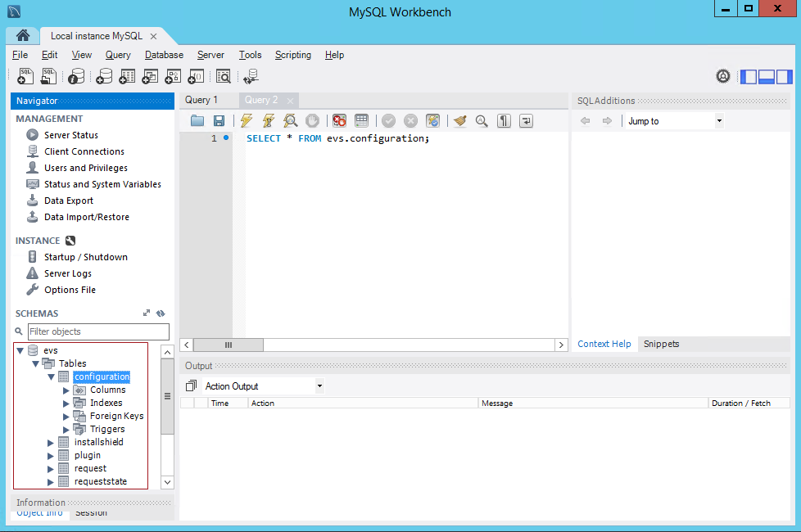Open Client Connections

(84, 151)
